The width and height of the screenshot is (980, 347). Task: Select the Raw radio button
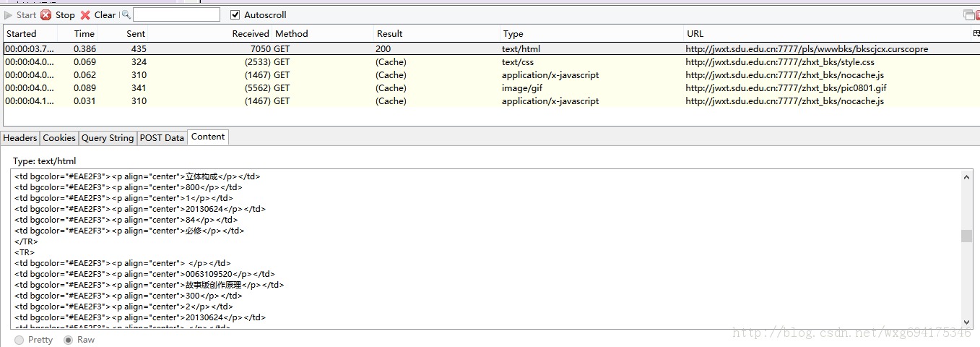pyautogui.click(x=69, y=340)
